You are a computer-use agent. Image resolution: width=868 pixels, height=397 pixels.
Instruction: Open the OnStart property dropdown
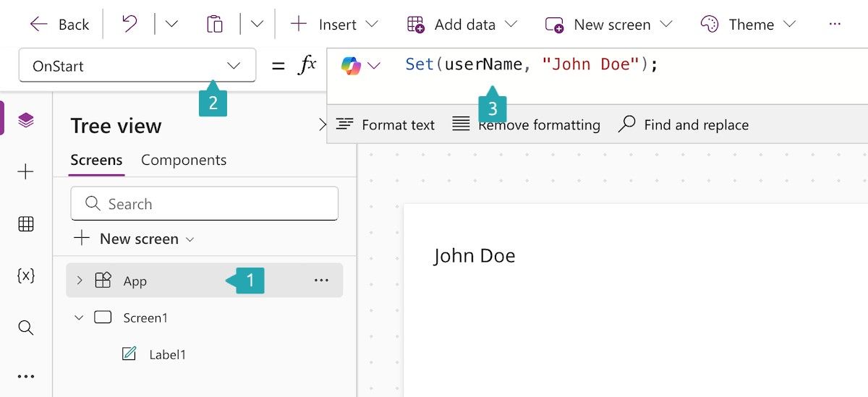click(137, 66)
